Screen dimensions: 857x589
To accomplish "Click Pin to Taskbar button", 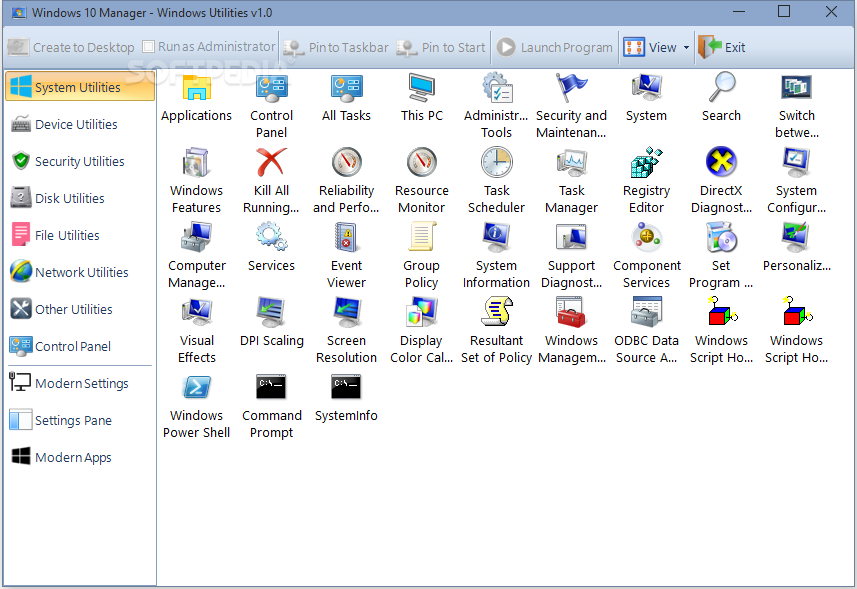I will tap(336, 48).
